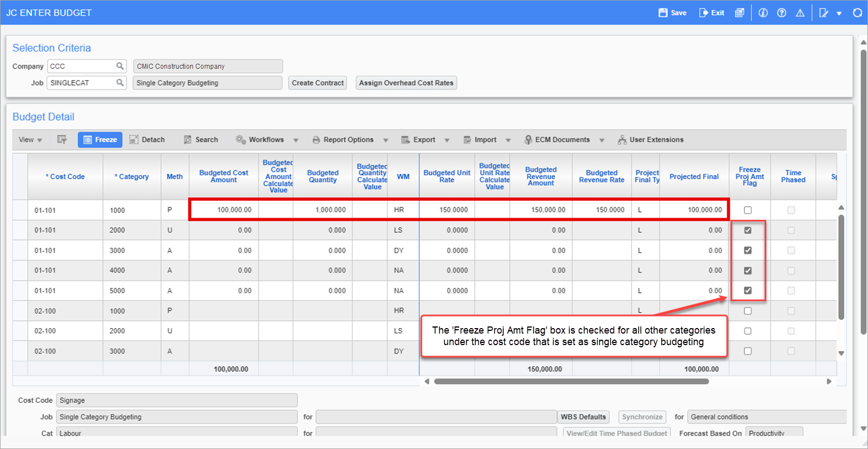Click the query-by-example icon next to View

[x=62, y=140]
